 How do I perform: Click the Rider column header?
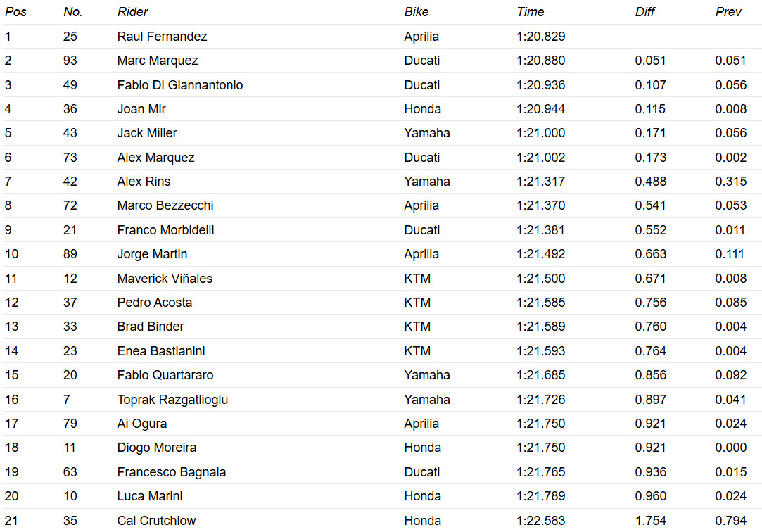click(132, 12)
